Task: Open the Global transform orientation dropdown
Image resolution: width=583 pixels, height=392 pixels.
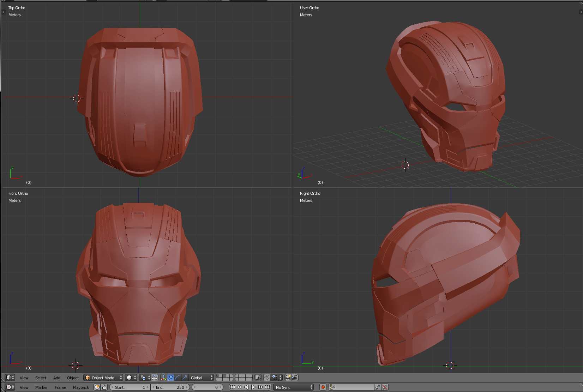Action: (201, 378)
